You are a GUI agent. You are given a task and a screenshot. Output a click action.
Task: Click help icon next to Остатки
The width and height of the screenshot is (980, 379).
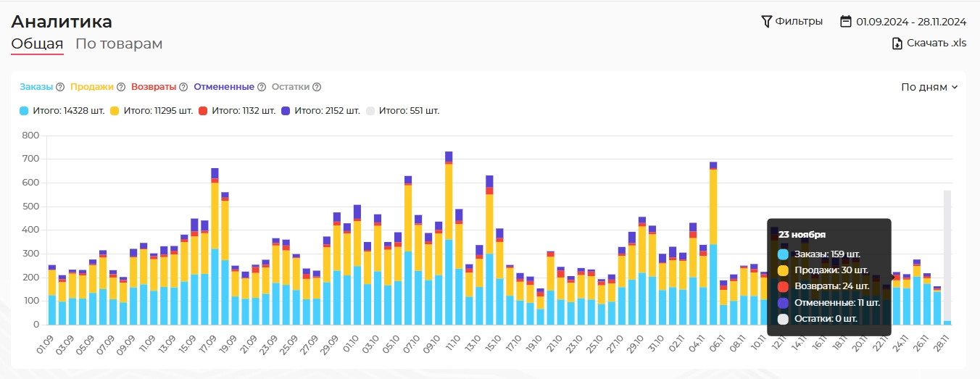pos(317,87)
